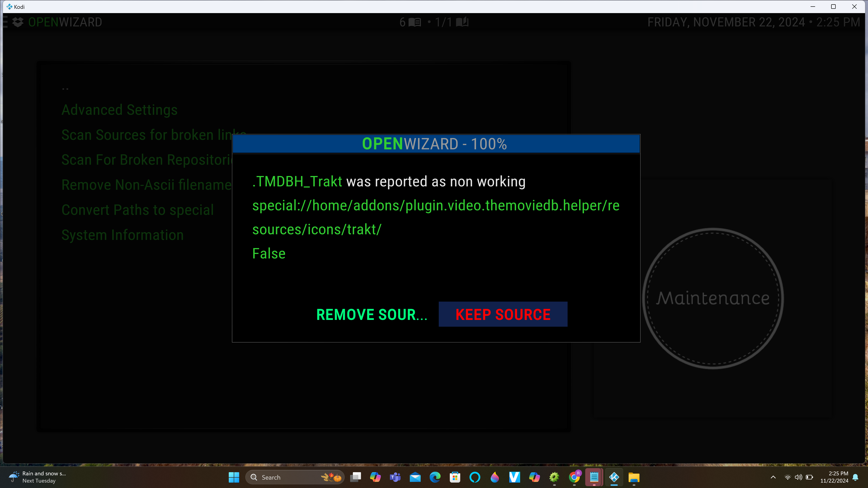Viewport: 868px width, 488px height.
Task: Open the clock showing 2:25 PM in the tray
Action: [x=834, y=477]
